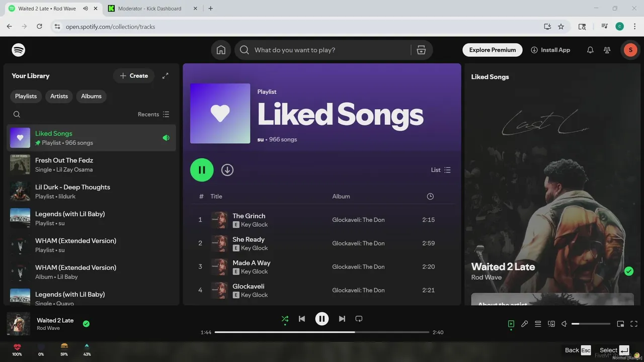Toggle the Now Playing view
This screenshot has width=644, height=362.
point(511,324)
